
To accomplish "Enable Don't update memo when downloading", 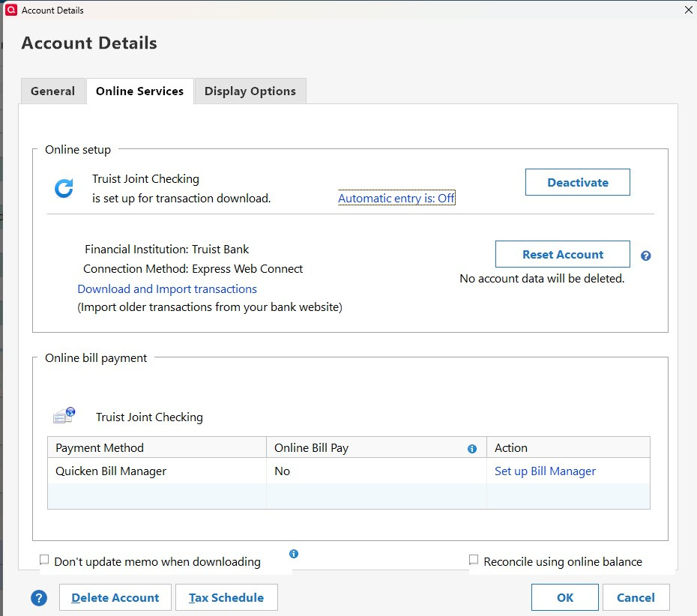I will point(44,560).
